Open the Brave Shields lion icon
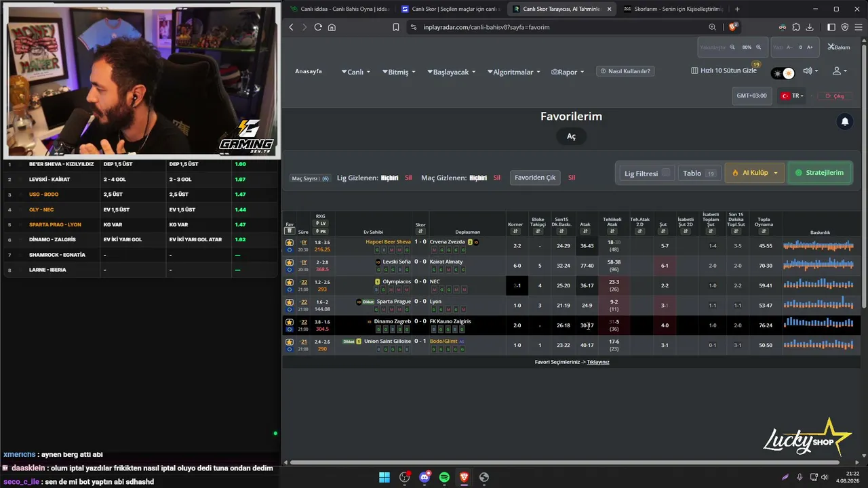This screenshot has width=868, height=488. pos(732,27)
